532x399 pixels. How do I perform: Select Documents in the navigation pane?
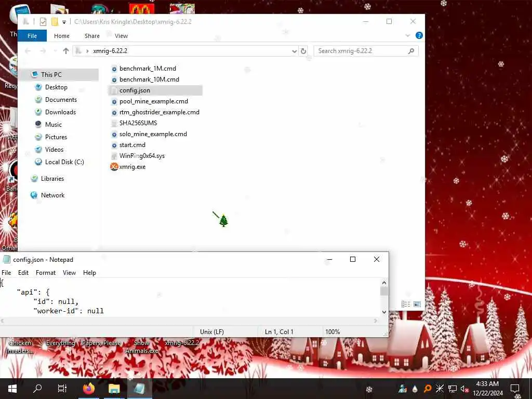click(61, 100)
